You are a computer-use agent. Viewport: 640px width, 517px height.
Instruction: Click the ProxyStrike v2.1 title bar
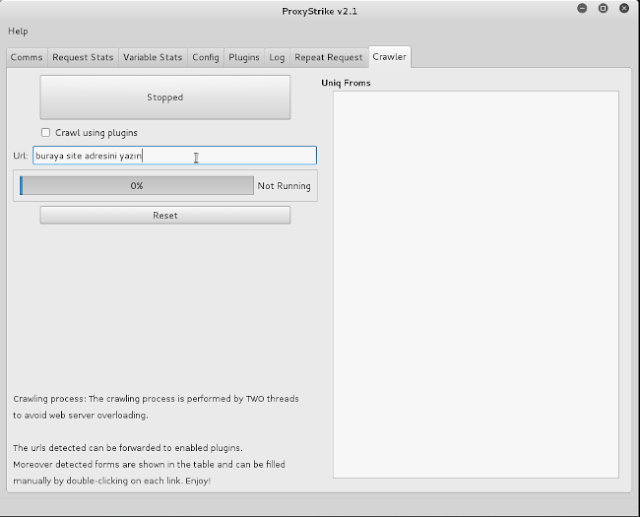click(x=320, y=11)
